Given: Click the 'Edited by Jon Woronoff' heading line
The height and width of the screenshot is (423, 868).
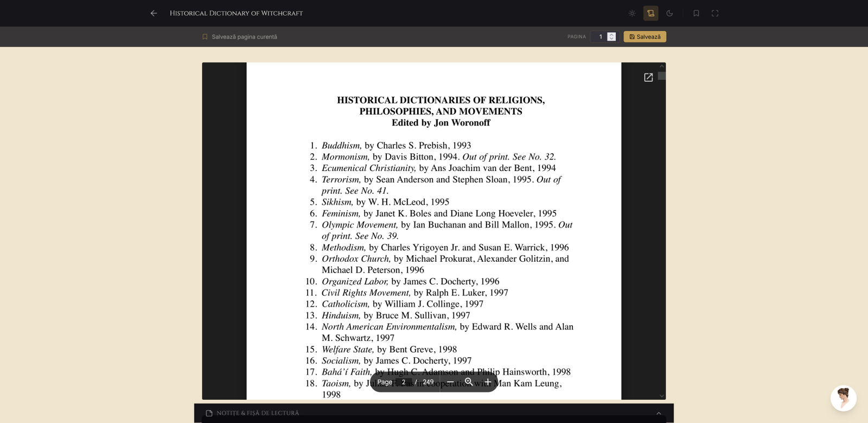Looking at the screenshot, I should [441, 123].
